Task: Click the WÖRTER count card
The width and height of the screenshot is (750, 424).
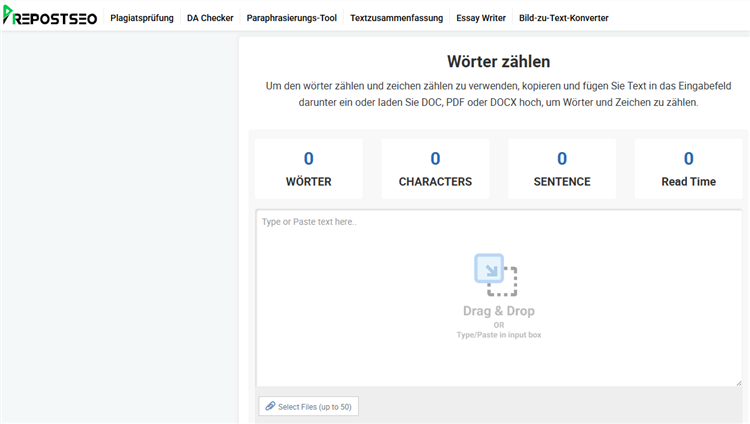Action: click(x=309, y=169)
